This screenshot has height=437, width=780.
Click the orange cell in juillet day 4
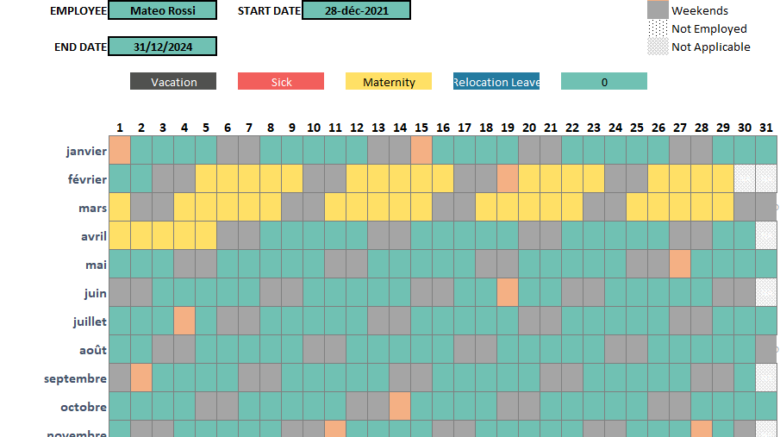click(x=184, y=321)
